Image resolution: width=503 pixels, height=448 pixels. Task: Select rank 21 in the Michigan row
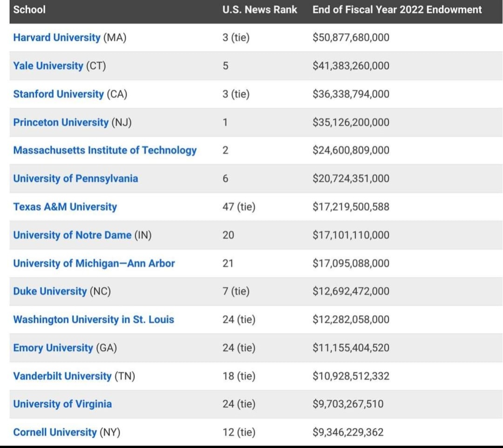(x=228, y=263)
